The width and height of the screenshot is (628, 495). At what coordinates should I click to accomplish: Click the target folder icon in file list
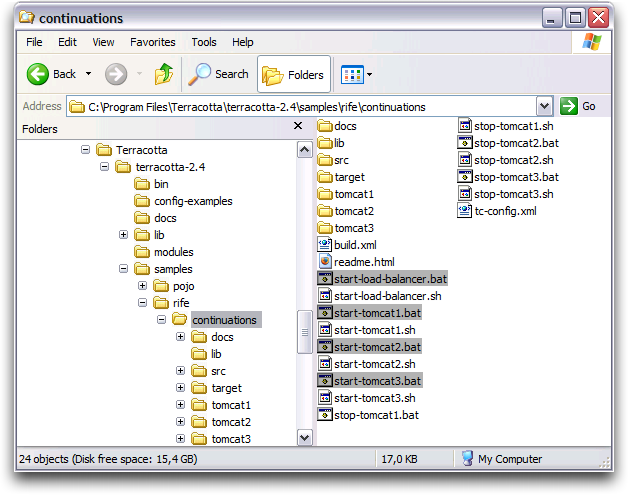325,177
